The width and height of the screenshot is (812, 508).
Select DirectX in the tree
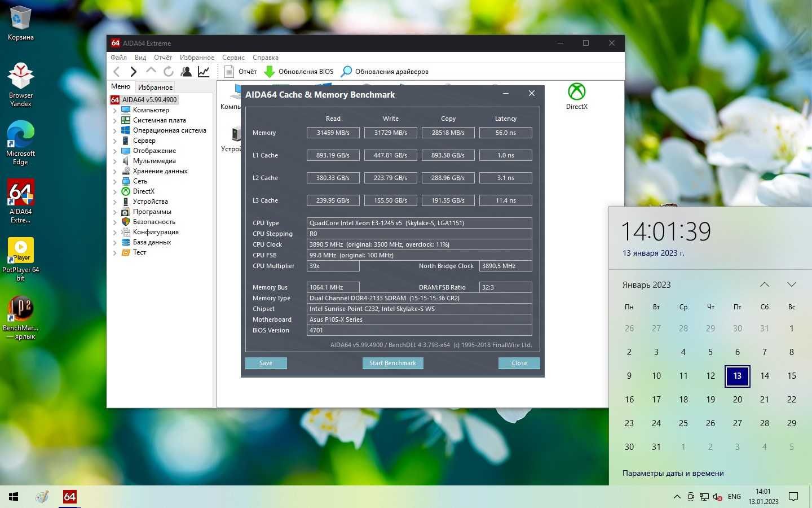pos(143,191)
